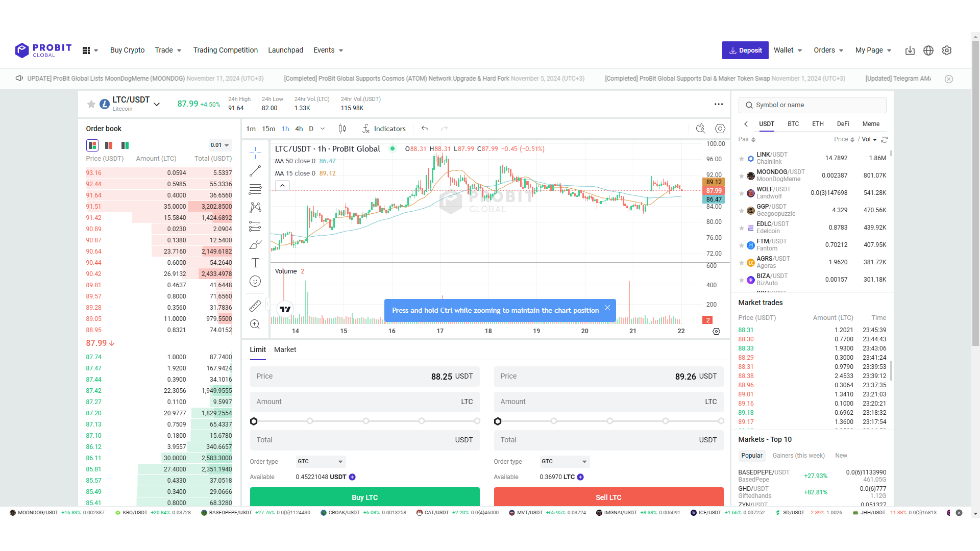
Task: Refresh the market pair list
Action: point(885,139)
